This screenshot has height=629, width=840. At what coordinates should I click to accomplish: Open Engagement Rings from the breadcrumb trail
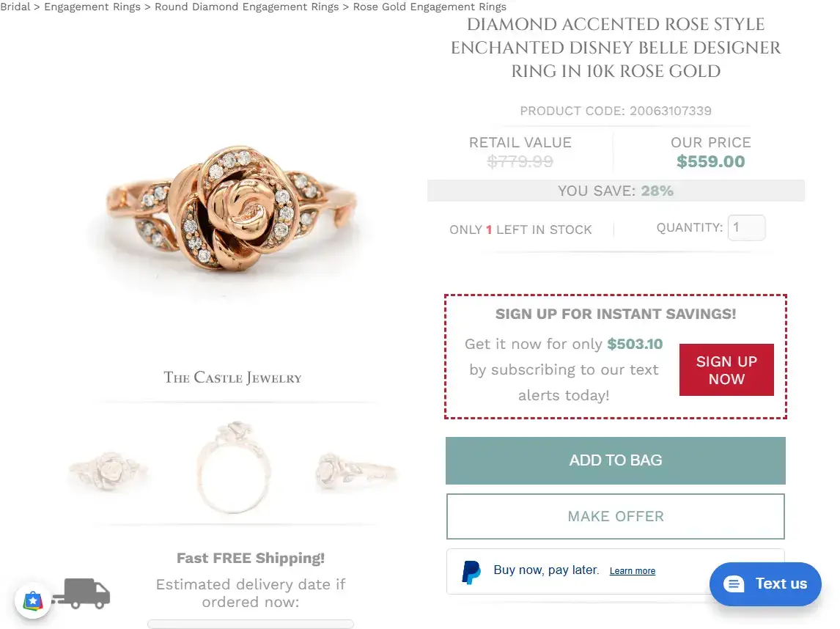92,7
